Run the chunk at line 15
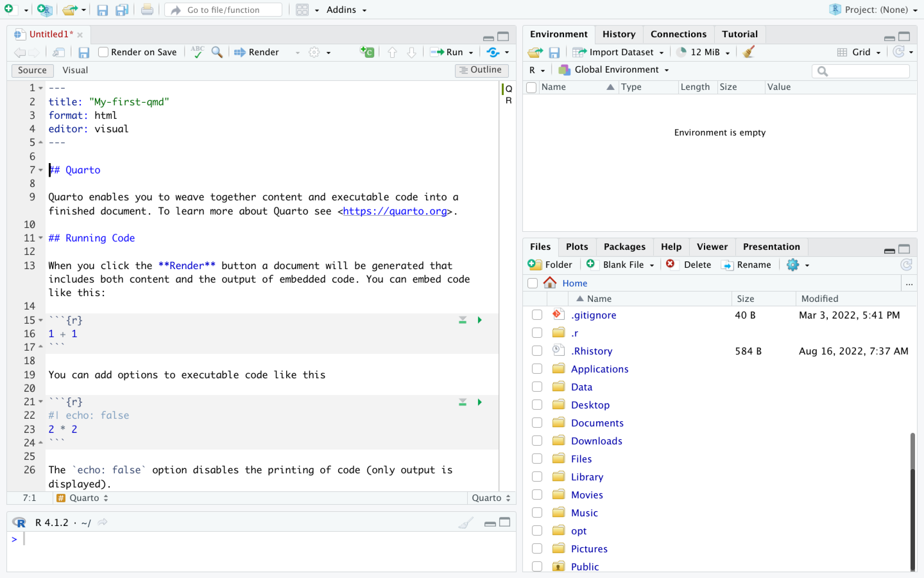The width and height of the screenshot is (924, 578). pos(480,320)
